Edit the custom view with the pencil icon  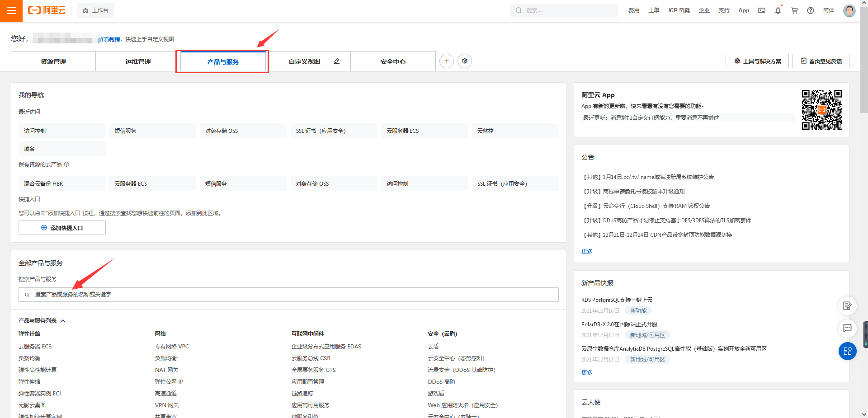click(337, 61)
